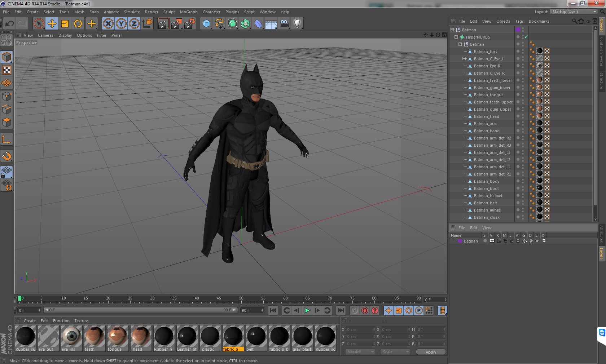Click the top Batman object's purple layer swatch
Screen dimensions: 606x364
coord(518,30)
